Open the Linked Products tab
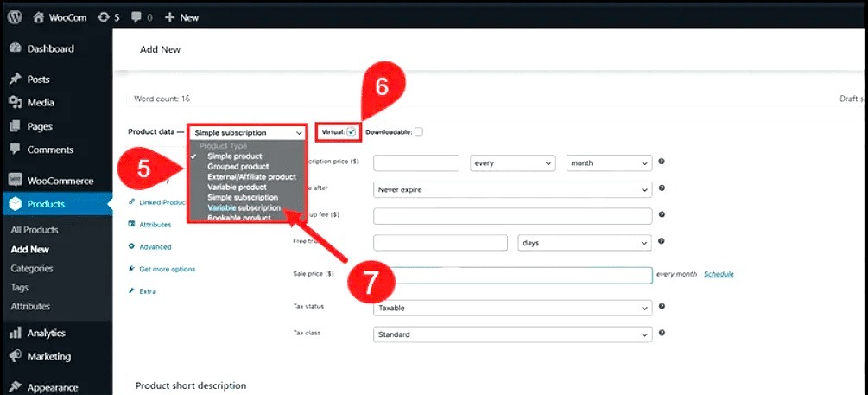This screenshot has height=395, width=868. coord(162,202)
